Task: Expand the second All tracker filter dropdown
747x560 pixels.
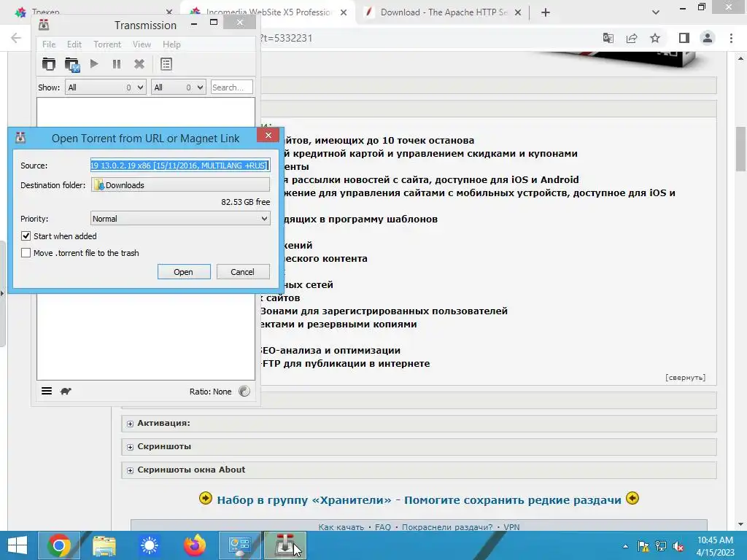Action: tap(179, 87)
